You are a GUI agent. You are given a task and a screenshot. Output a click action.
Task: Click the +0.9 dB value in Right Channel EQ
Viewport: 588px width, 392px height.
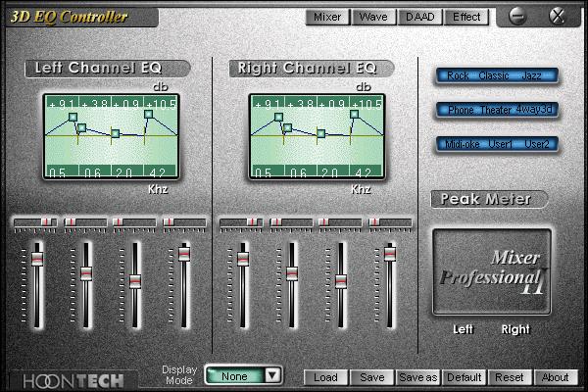point(333,103)
